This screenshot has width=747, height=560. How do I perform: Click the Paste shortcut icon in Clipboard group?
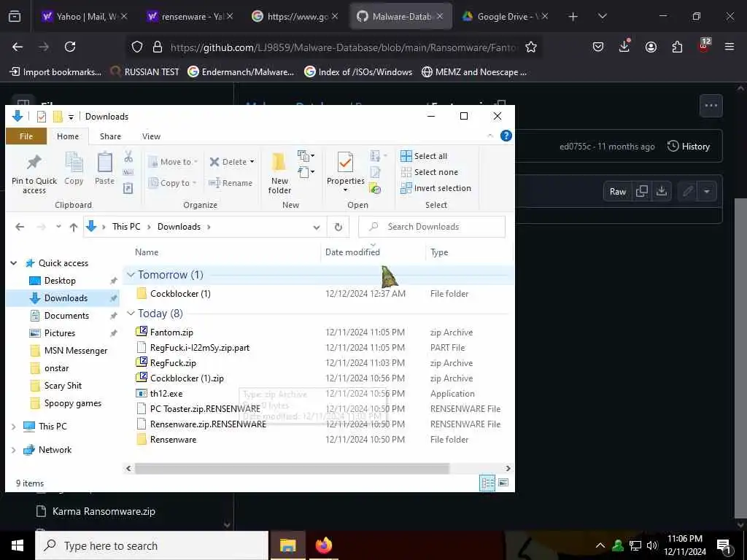(128, 188)
